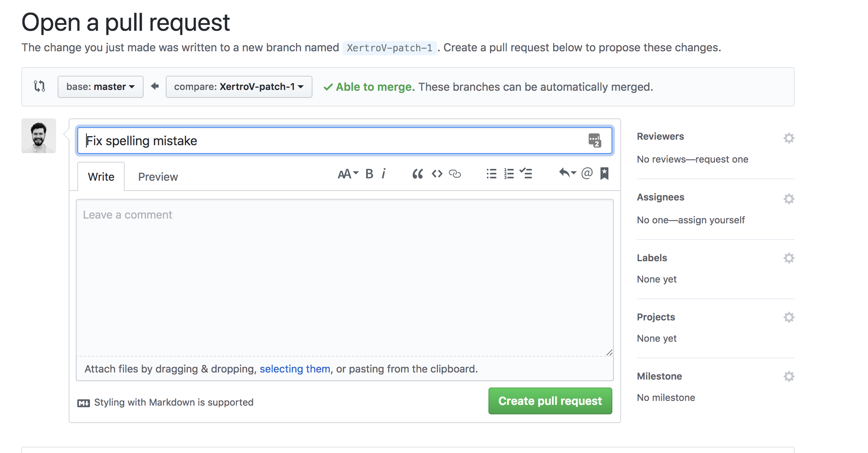Click the comment box resize handle
Viewport: 868px width, 453px height.
pyautogui.click(x=609, y=352)
